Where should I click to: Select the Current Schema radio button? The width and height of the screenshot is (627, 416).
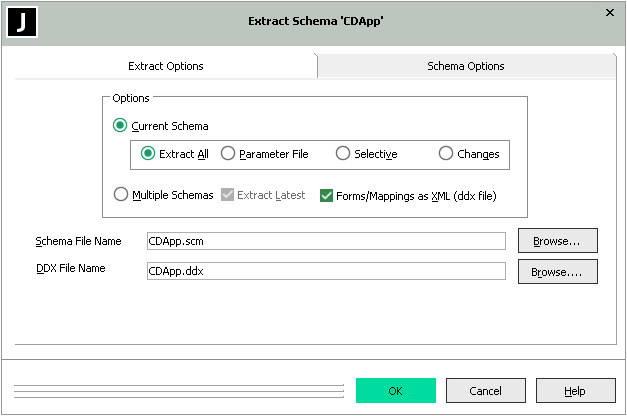121,126
